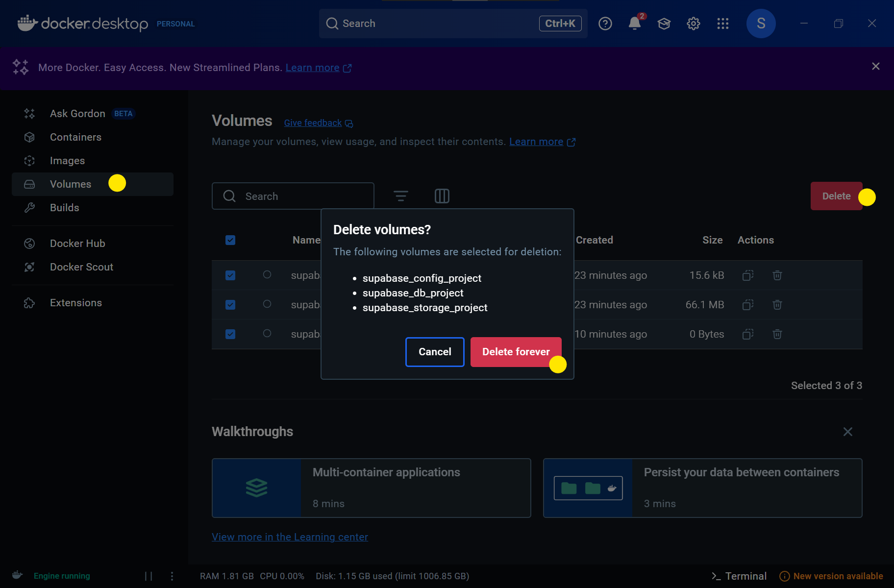The width and height of the screenshot is (894, 588).
Task: Open engine options three-dot menu
Action: coord(172,576)
